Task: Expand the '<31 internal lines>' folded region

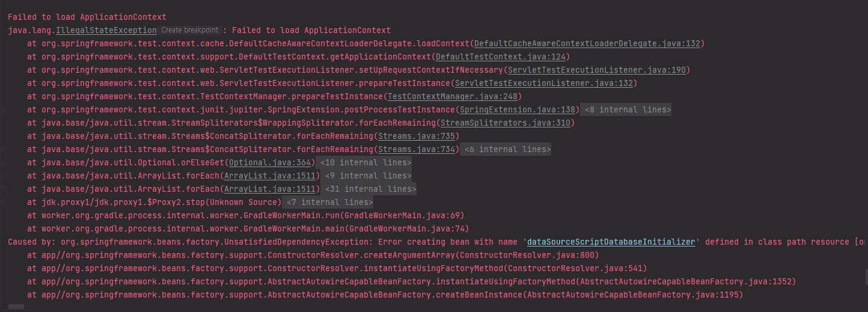Action: [x=369, y=189]
